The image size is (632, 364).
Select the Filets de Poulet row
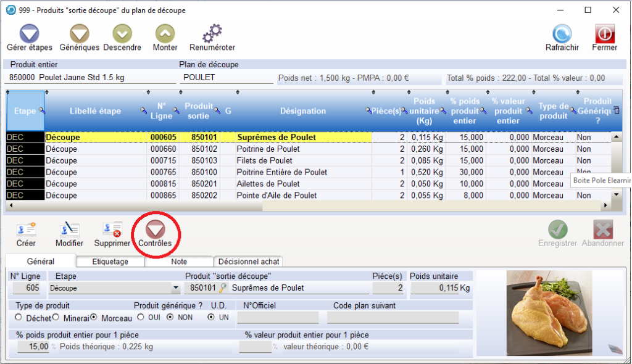pyautogui.click(x=265, y=160)
